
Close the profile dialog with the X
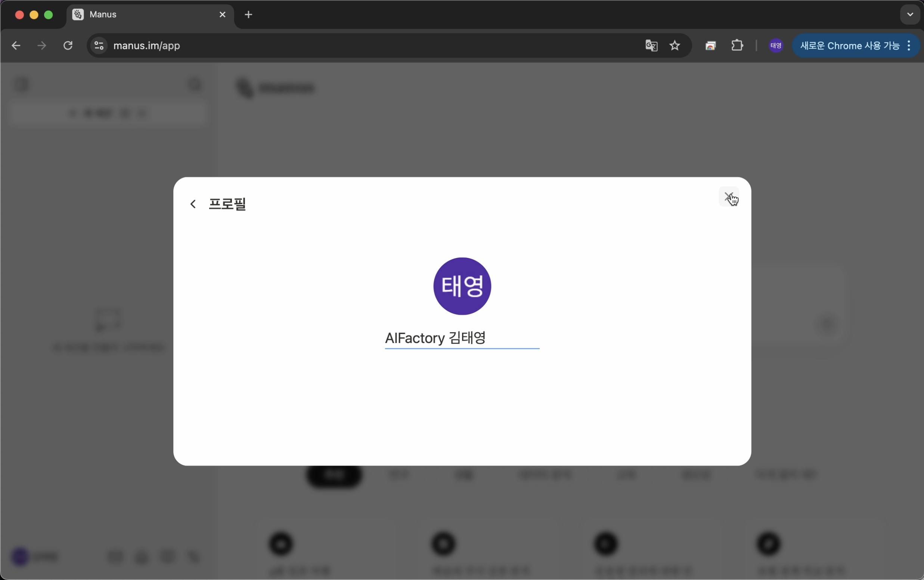[728, 197]
